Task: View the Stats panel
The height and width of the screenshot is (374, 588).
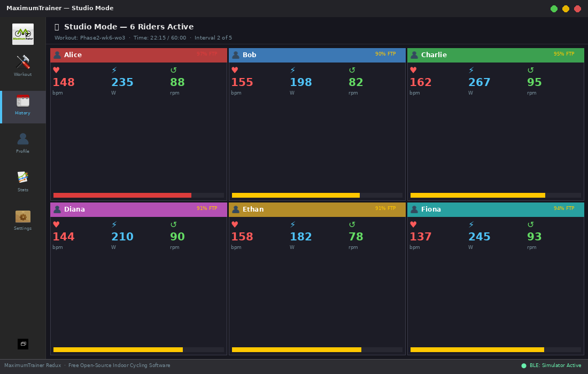Action: (22, 181)
